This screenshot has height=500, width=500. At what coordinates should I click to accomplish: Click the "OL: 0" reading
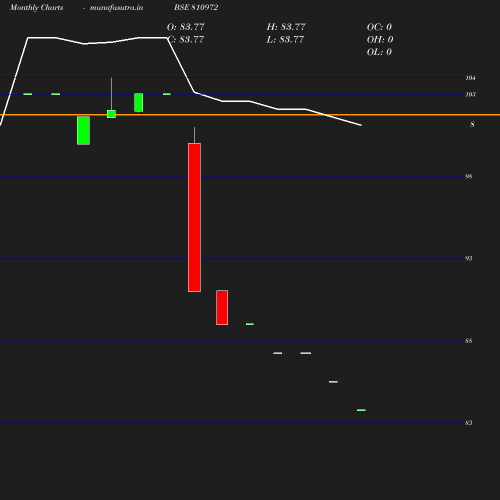[x=379, y=52]
